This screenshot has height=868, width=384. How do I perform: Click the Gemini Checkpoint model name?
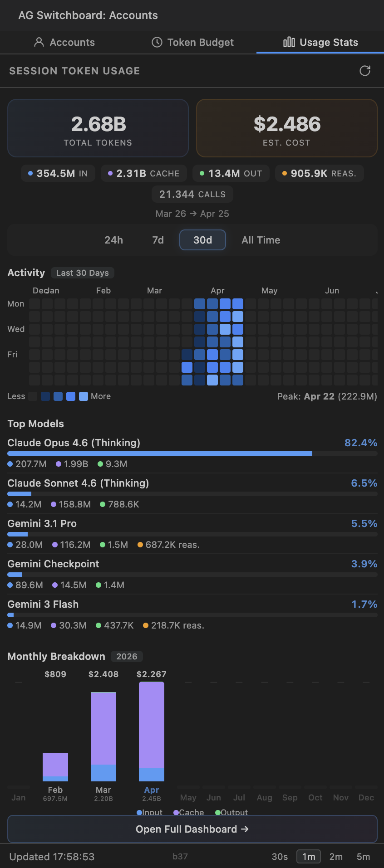[x=53, y=564]
